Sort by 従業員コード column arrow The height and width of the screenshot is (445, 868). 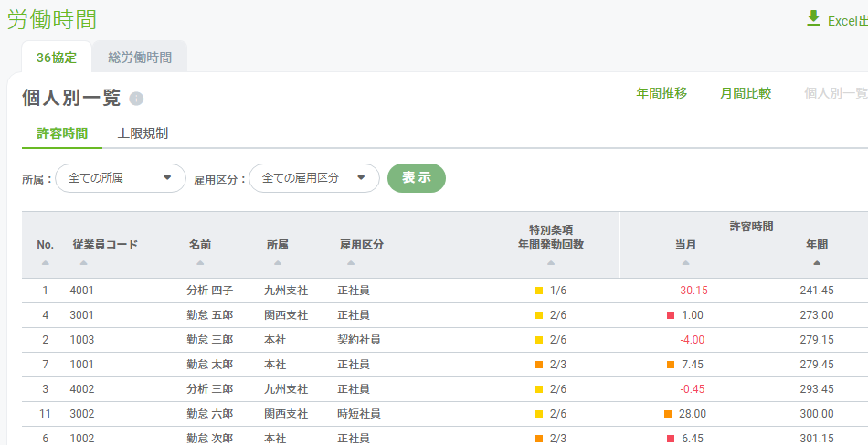click(x=83, y=263)
